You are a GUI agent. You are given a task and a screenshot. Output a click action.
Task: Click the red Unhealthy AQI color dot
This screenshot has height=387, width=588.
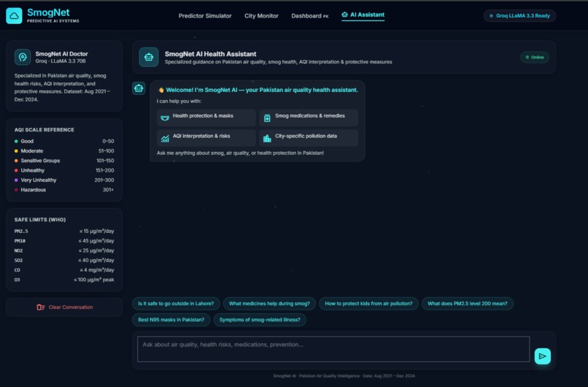[16, 170]
